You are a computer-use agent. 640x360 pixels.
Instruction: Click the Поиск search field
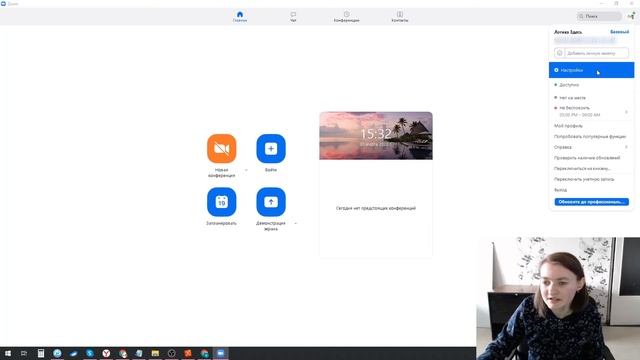point(599,16)
